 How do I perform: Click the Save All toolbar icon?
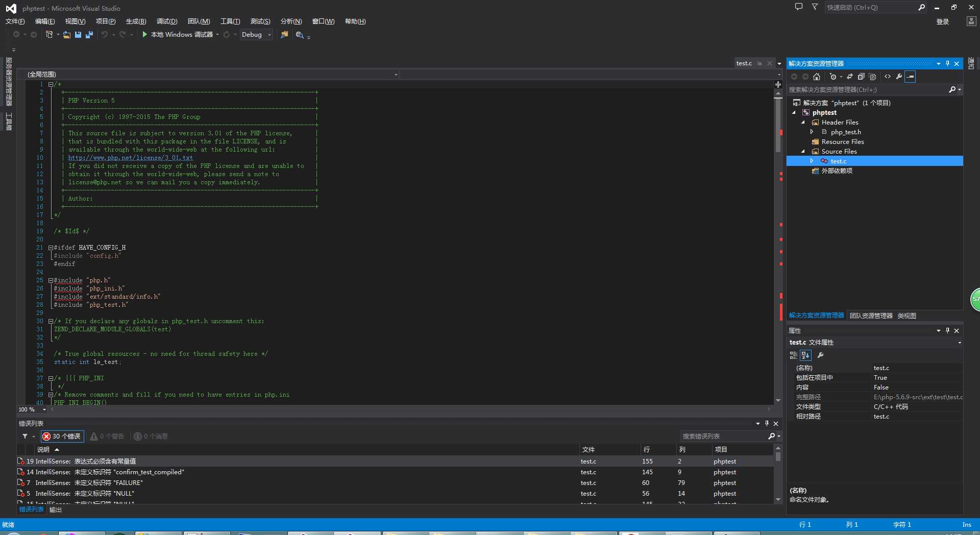pos(89,35)
